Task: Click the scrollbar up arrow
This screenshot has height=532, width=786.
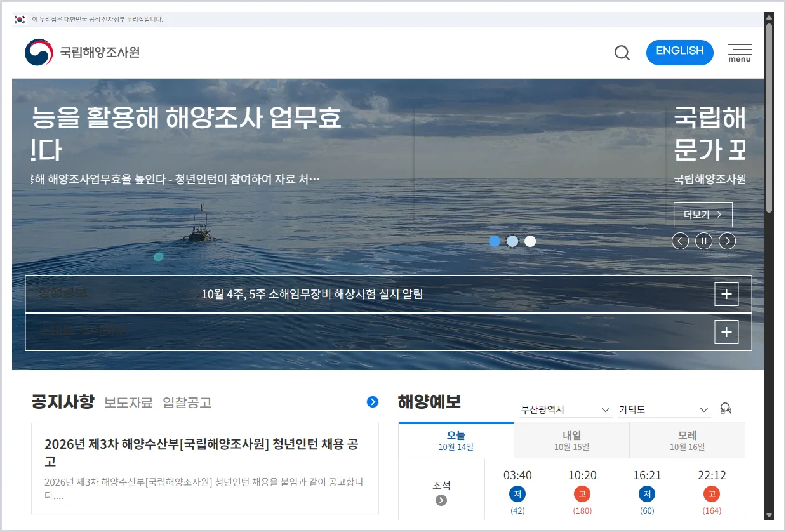Action: click(769, 17)
